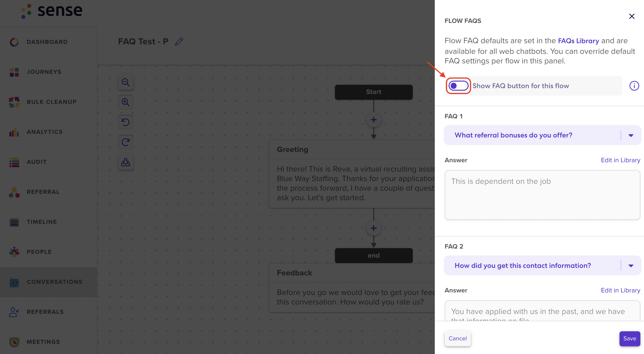The image size is (644, 354).
Task: Click the FAQ 2 answer text box
Action: click(x=542, y=311)
